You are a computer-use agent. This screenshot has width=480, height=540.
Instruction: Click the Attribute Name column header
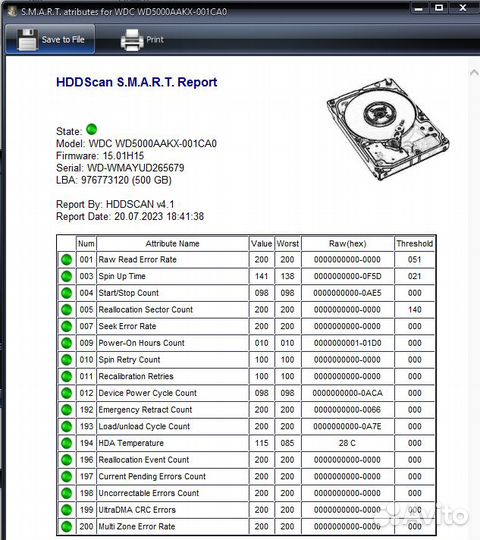pos(172,244)
